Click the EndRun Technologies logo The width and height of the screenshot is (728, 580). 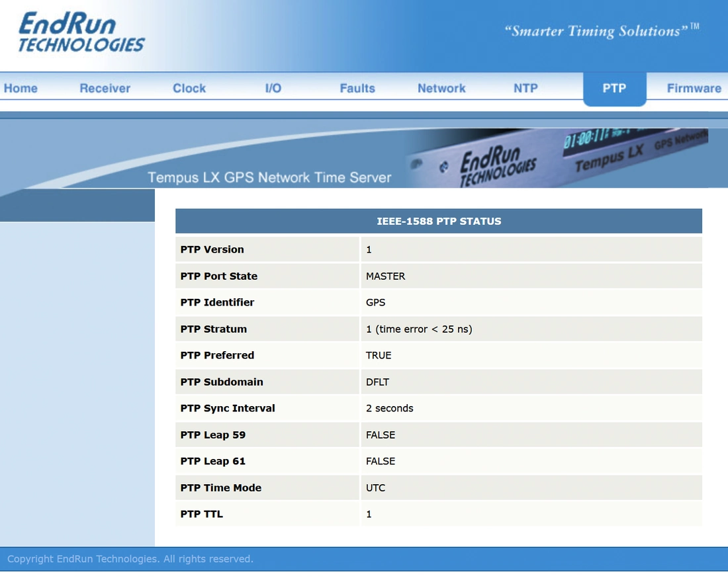click(x=81, y=32)
